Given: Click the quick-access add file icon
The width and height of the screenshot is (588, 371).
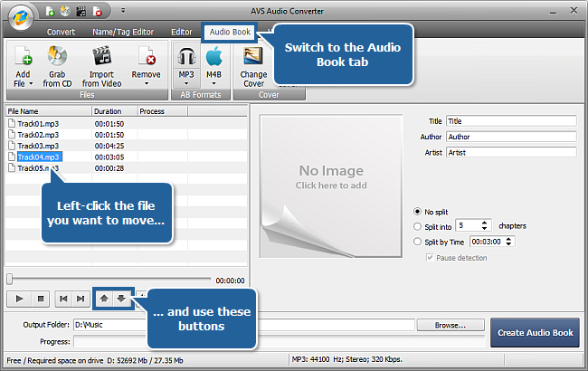Looking at the screenshot, I should click(50, 12).
